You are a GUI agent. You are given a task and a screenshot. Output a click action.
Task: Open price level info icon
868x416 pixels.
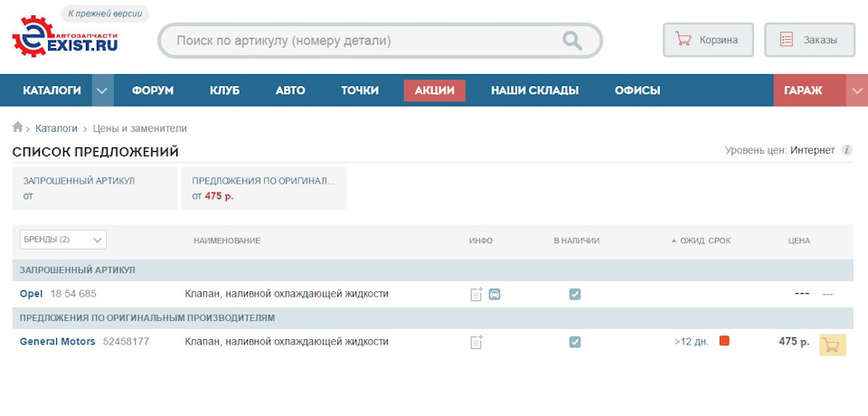(846, 150)
